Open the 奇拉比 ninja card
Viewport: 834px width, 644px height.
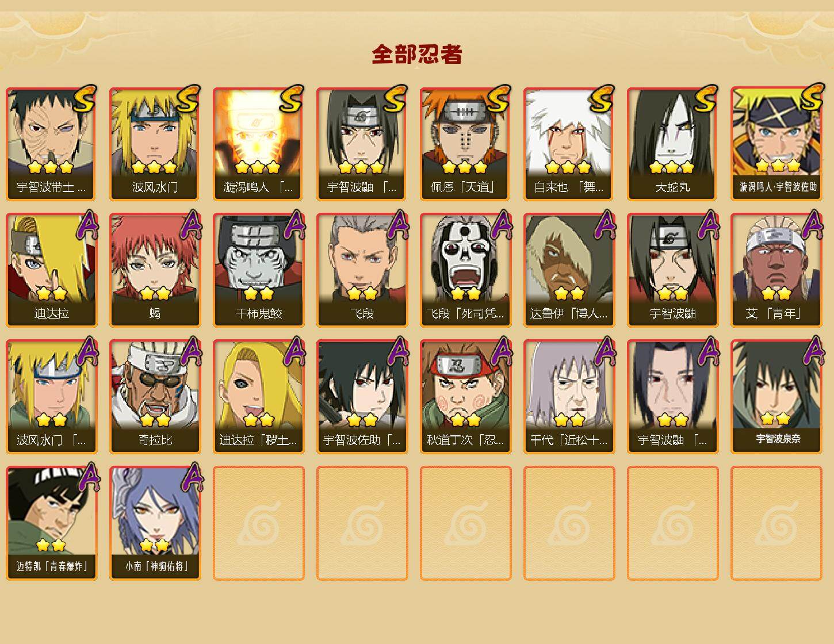(155, 397)
